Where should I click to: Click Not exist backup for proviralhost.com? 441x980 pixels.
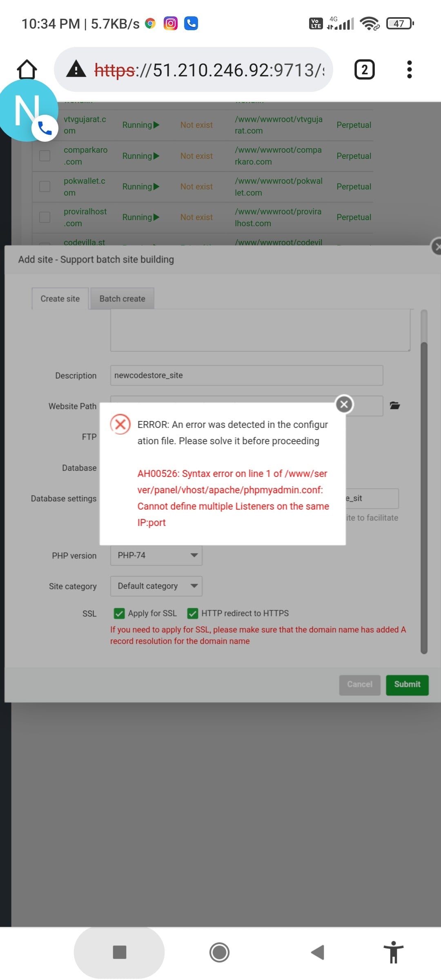pos(196,217)
